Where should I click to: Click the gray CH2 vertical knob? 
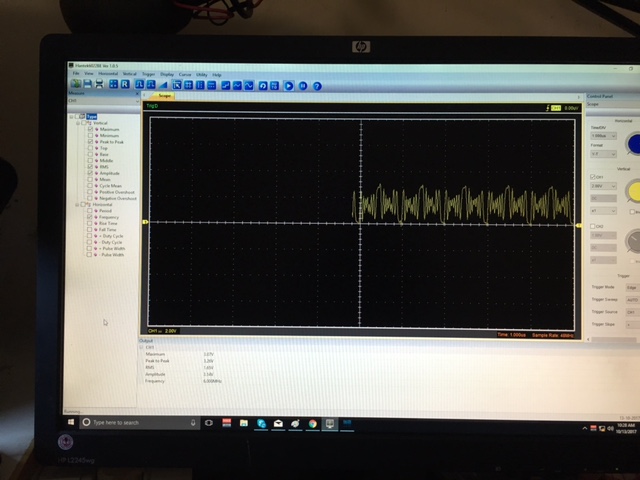click(x=633, y=241)
